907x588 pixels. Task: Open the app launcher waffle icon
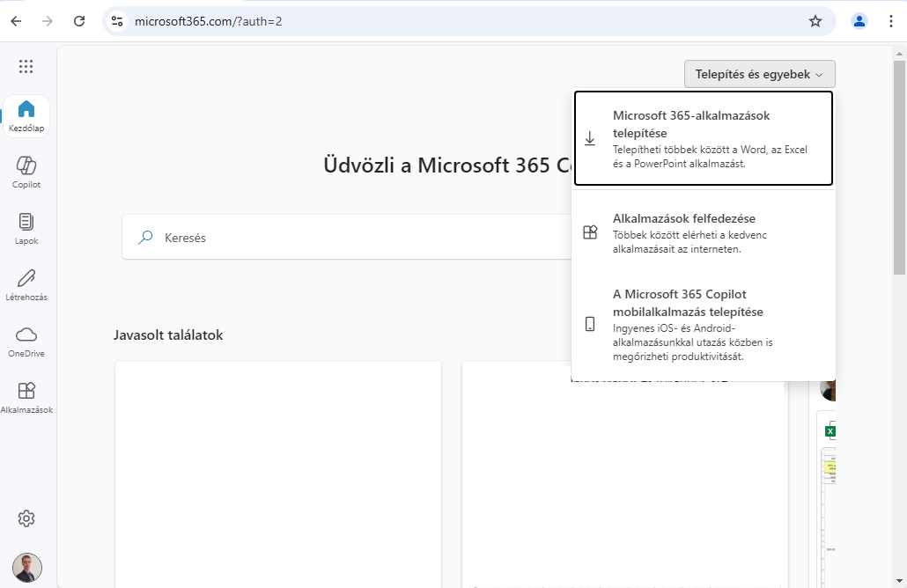(26, 67)
